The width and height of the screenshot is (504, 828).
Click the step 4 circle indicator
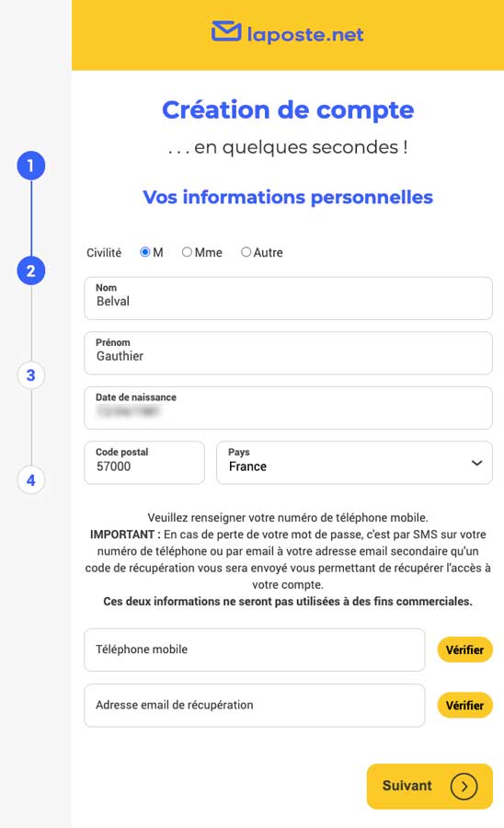31,480
